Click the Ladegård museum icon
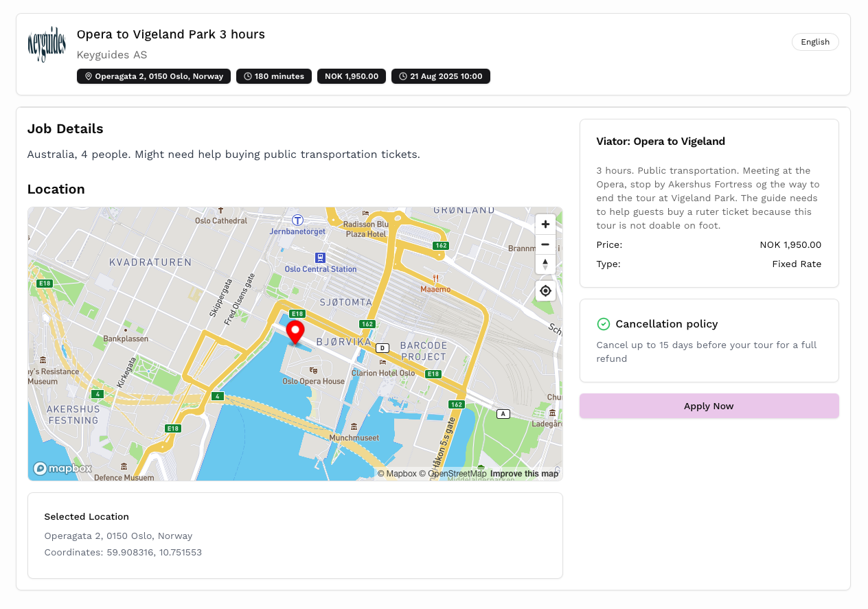Viewport: 868px width, 609px height. pyautogui.click(x=552, y=413)
